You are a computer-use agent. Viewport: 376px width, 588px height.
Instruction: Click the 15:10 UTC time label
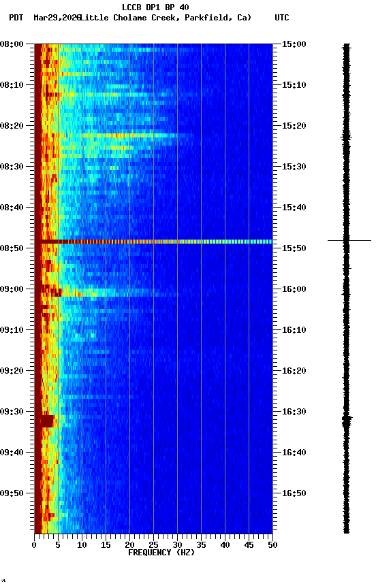click(x=294, y=85)
